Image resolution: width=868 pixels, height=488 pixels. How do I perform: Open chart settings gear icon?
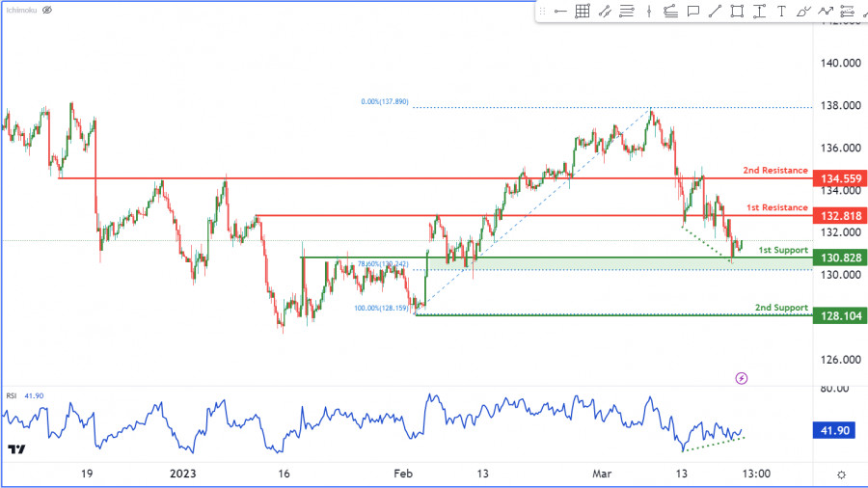[841, 474]
